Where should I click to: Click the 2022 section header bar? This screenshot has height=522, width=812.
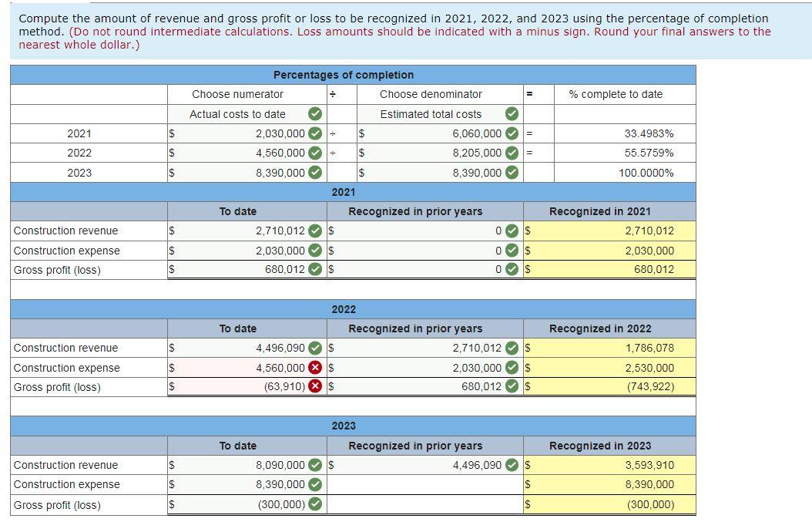point(343,309)
